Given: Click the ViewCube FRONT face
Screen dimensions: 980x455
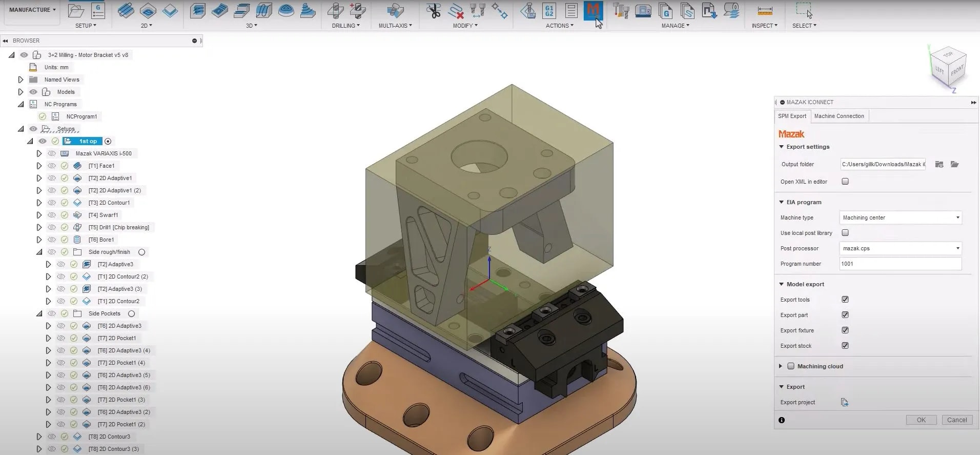Looking at the screenshot, I should click(x=957, y=70).
